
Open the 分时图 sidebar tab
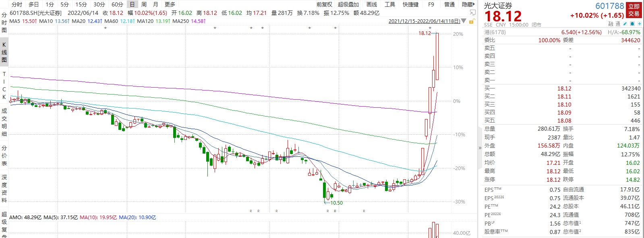[4, 23]
